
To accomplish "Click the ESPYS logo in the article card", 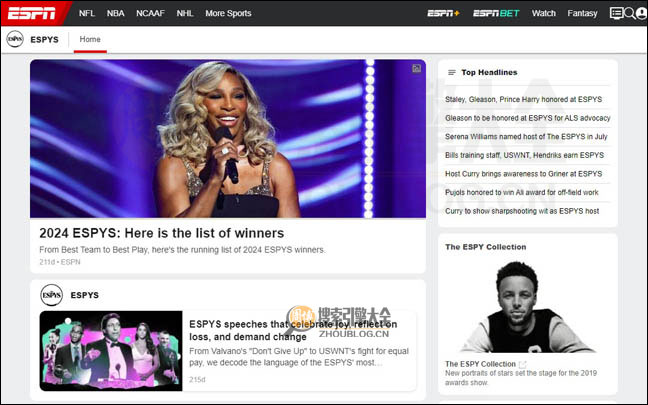I will click(51, 295).
